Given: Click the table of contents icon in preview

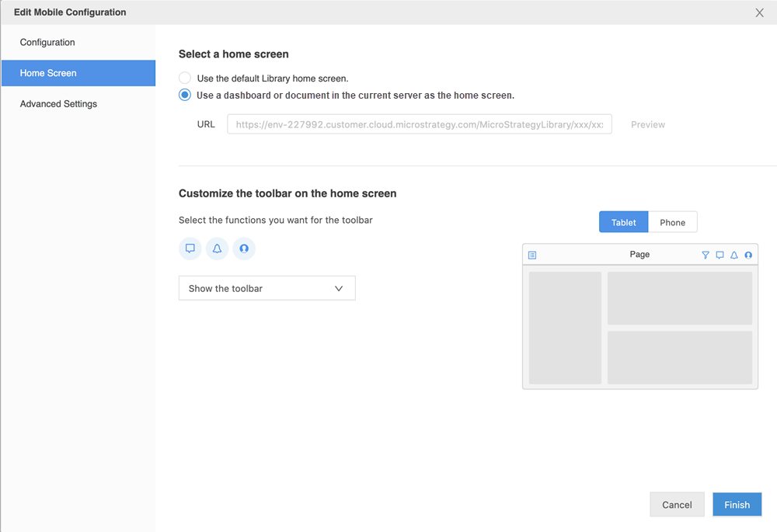Looking at the screenshot, I should pos(532,255).
